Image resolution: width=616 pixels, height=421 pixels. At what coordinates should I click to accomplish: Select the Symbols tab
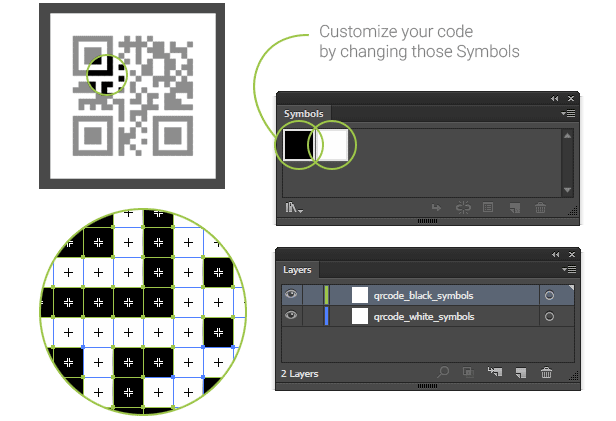(304, 113)
